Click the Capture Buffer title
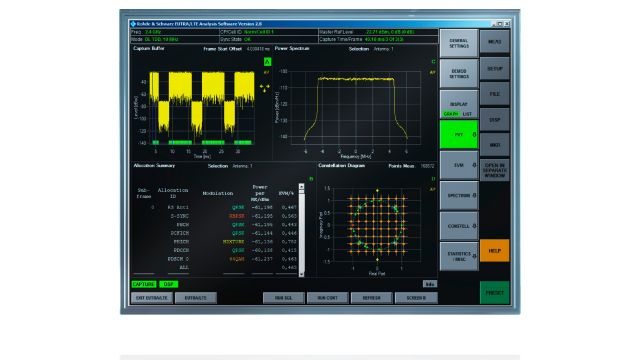640x360 pixels. coord(149,48)
